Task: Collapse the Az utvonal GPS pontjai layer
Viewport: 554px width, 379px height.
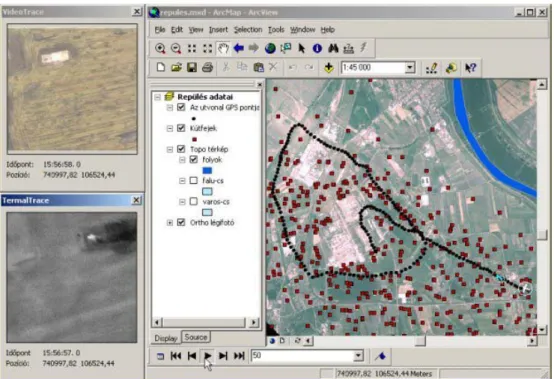Action: click(x=170, y=107)
